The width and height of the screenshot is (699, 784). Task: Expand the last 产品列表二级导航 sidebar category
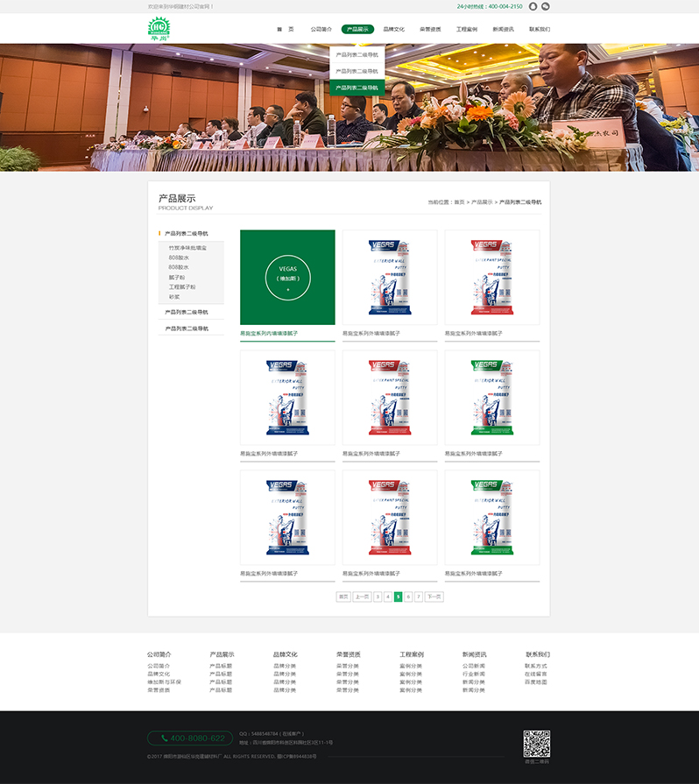[187, 328]
